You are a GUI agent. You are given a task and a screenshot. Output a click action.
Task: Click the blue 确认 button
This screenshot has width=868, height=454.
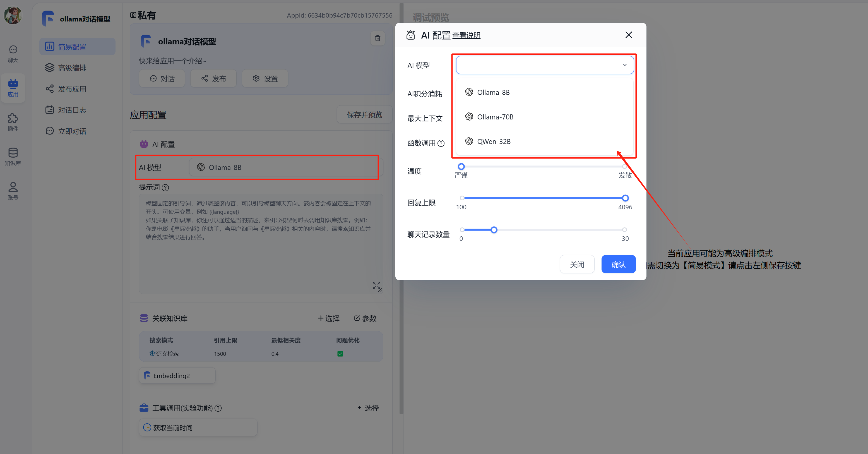click(618, 264)
